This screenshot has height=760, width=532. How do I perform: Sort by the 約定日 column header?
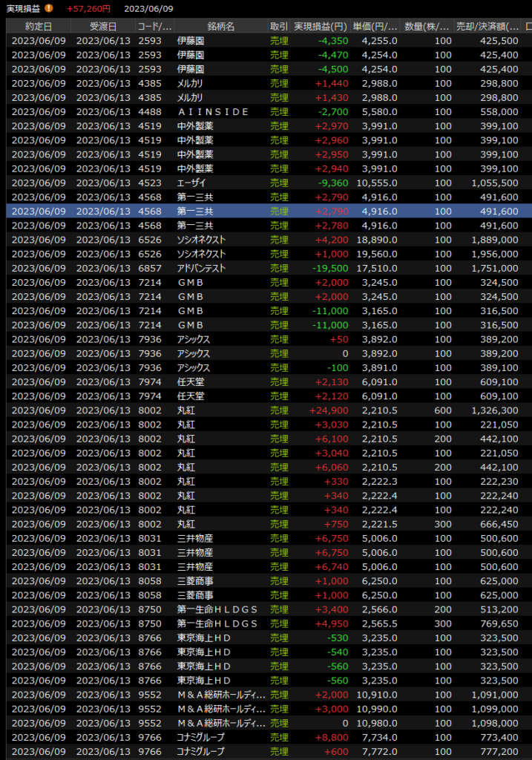coord(39,26)
